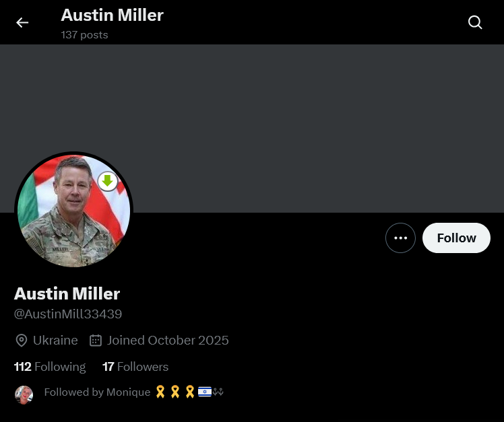Click the green down-arrow badge on avatar
Screen dimensions: 504x422
coord(108,182)
